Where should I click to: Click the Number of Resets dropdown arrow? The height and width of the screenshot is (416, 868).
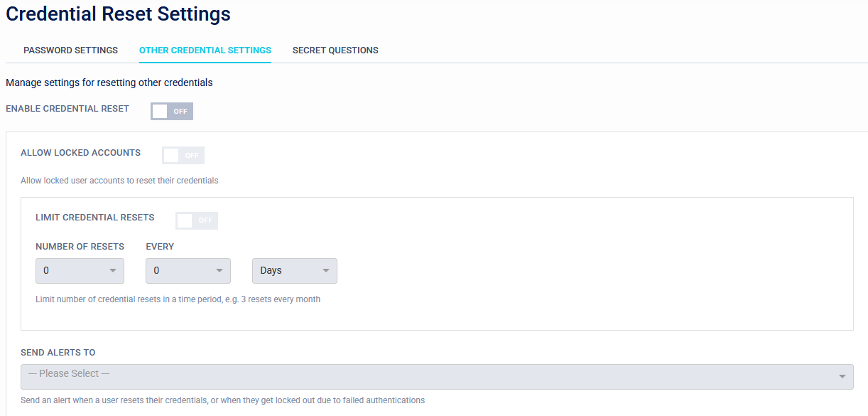pyautogui.click(x=113, y=271)
